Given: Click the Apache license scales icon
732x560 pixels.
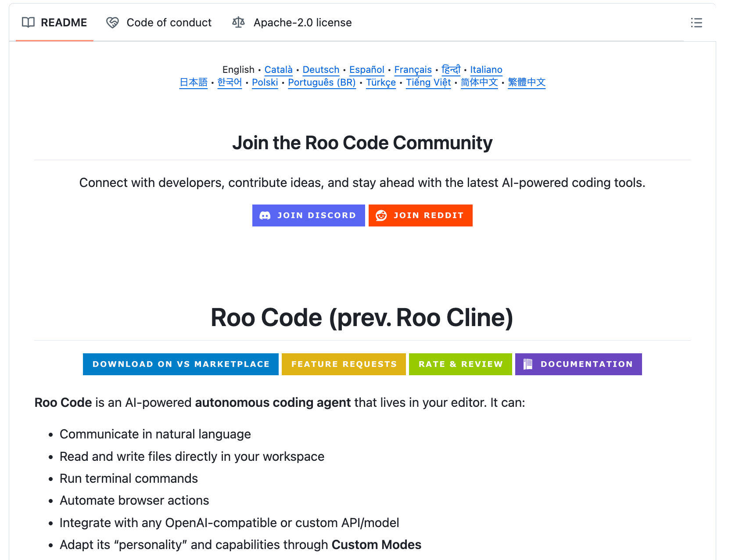Looking at the screenshot, I should pyautogui.click(x=238, y=22).
